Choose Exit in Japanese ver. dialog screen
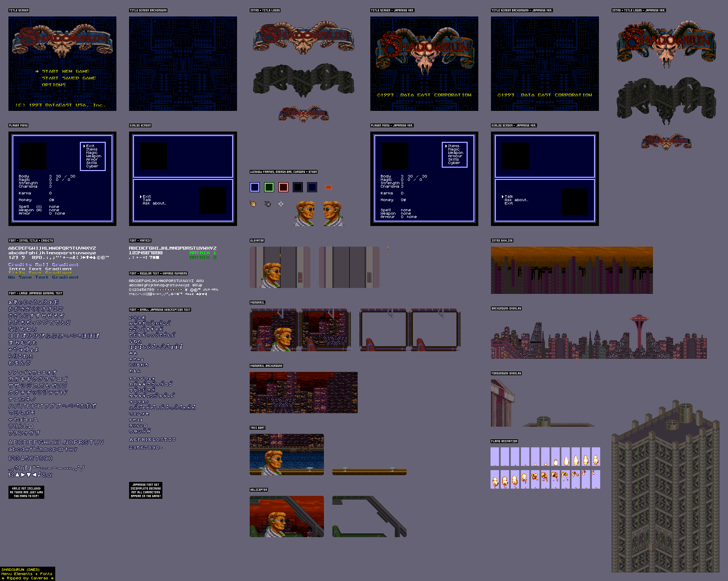 [509, 203]
